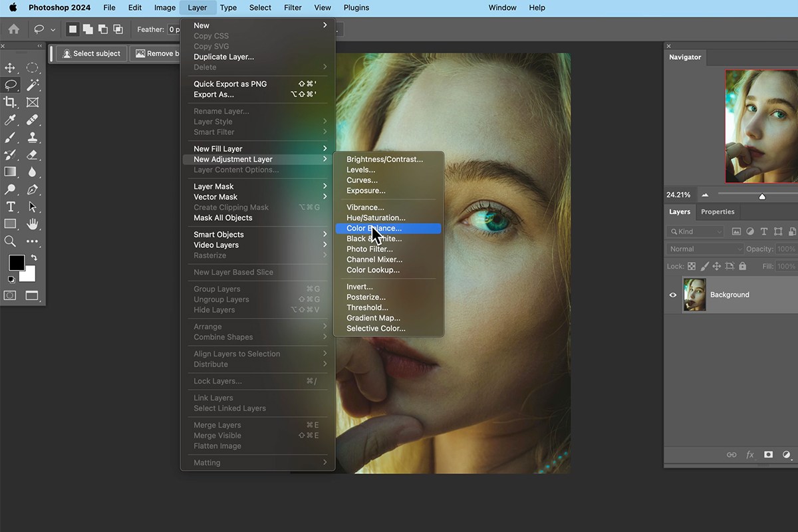
Task: Select the Lasso tool in the toolbox
Action: [10, 85]
